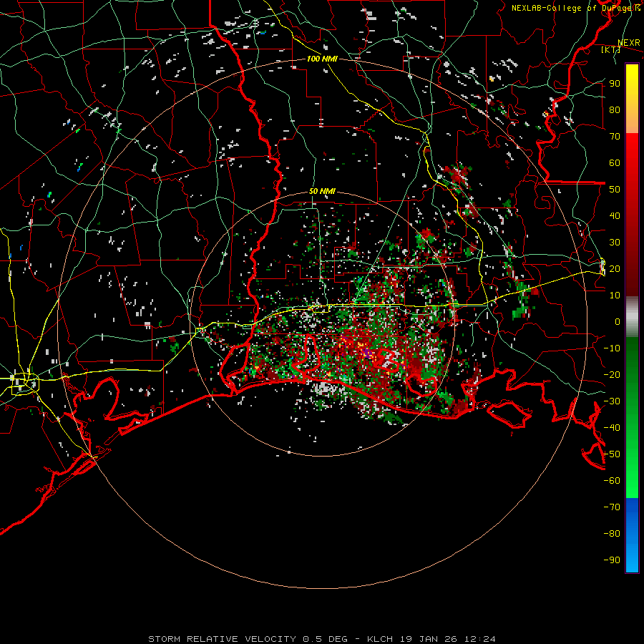
Task: Click the gray zero-velocity segment of the color bar
Action: coord(632,317)
